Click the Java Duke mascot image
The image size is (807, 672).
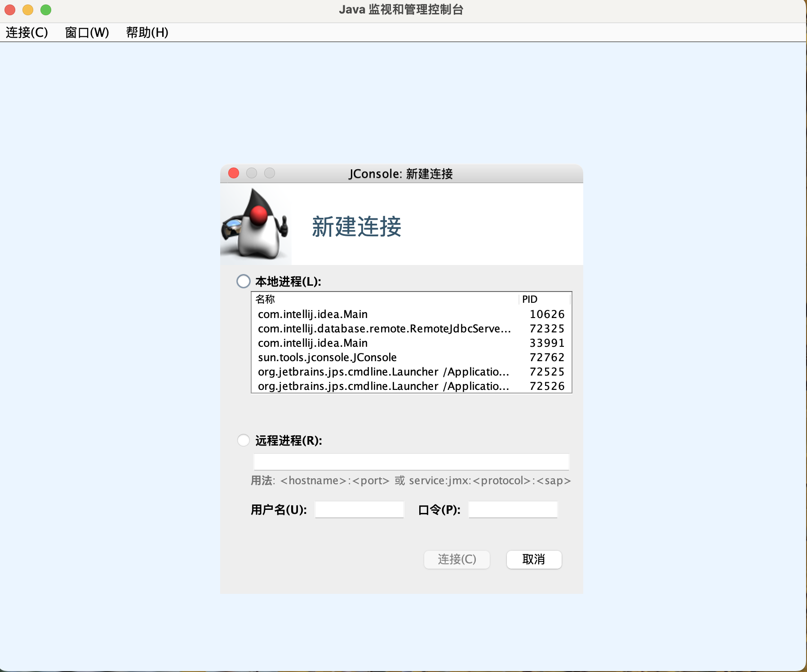[x=255, y=224]
